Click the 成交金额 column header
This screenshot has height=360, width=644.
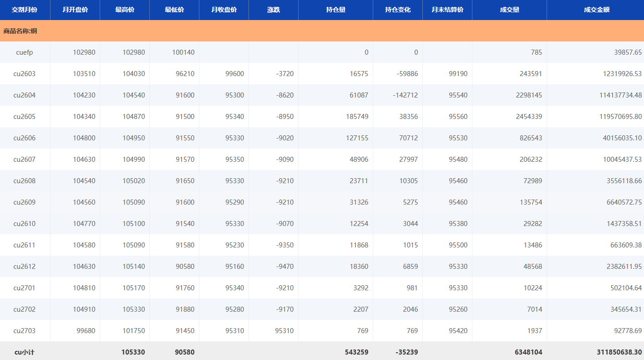click(x=596, y=10)
